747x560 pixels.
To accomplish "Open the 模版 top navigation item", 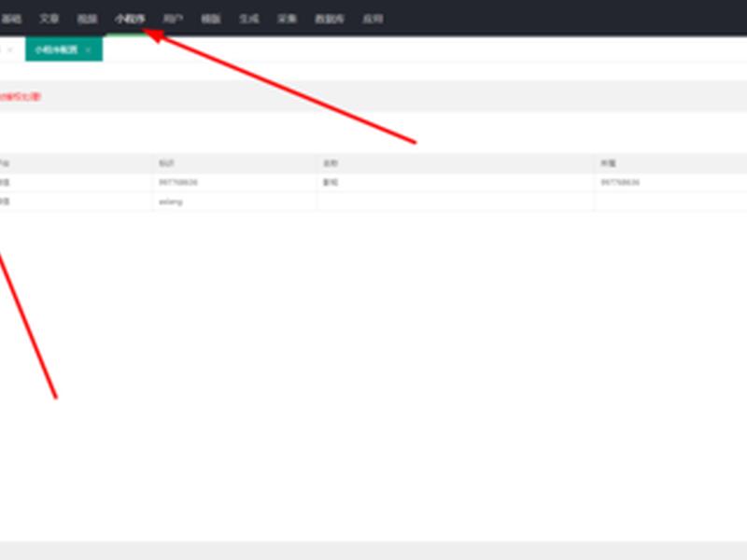I will (x=211, y=19).
